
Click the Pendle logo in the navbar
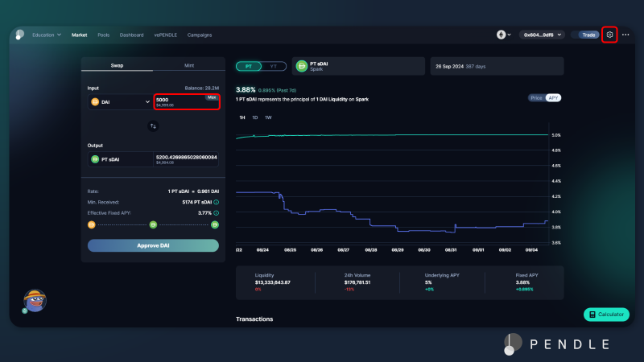pyautogui.click(x=19, y=35)
